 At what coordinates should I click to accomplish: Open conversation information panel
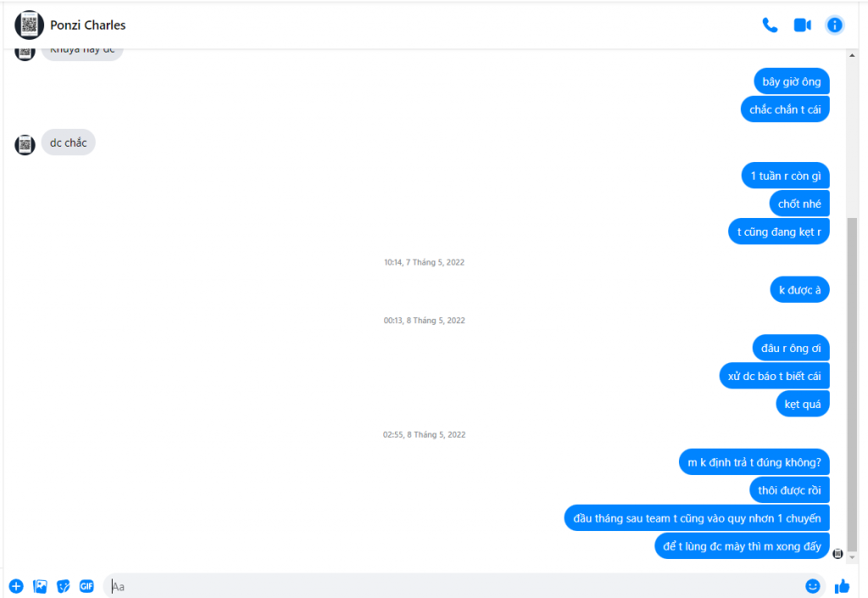click(834, 25)
